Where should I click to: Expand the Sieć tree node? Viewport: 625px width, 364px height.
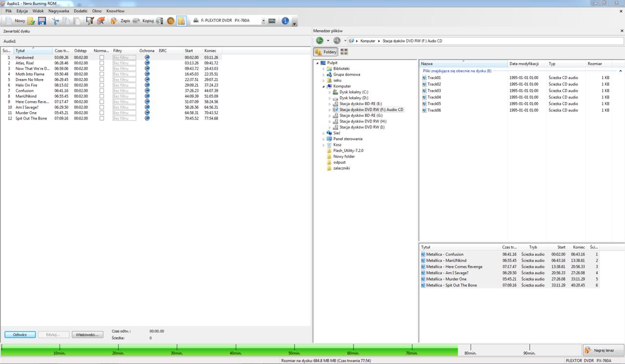pos(323,133)
